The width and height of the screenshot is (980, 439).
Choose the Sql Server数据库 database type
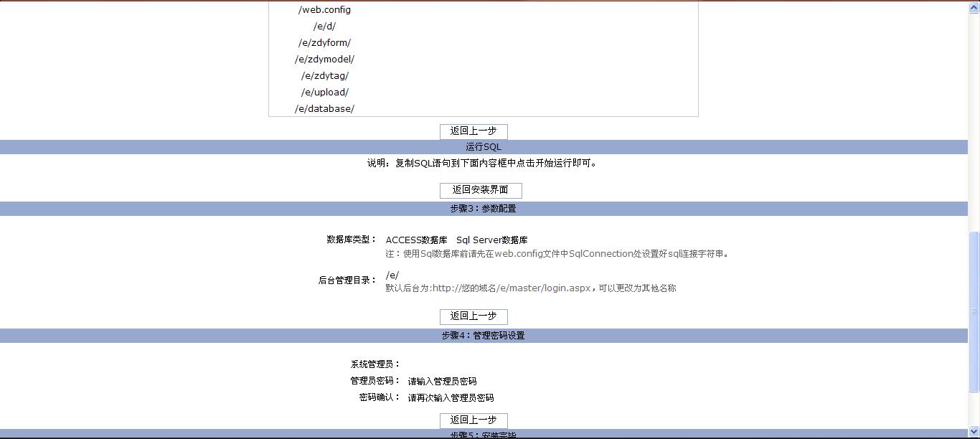tap(491, 240)
